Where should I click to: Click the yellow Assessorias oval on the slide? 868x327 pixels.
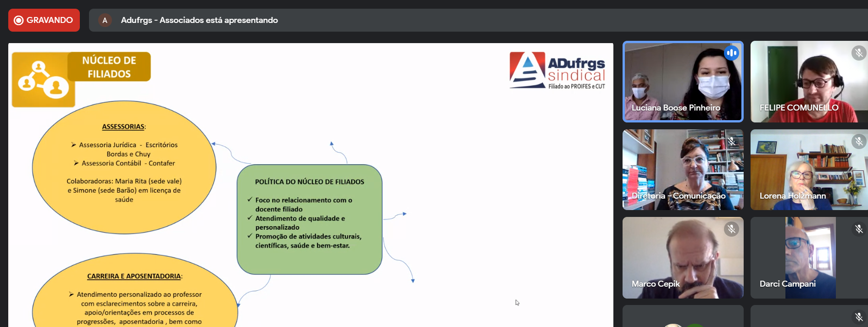click(124, 167)
